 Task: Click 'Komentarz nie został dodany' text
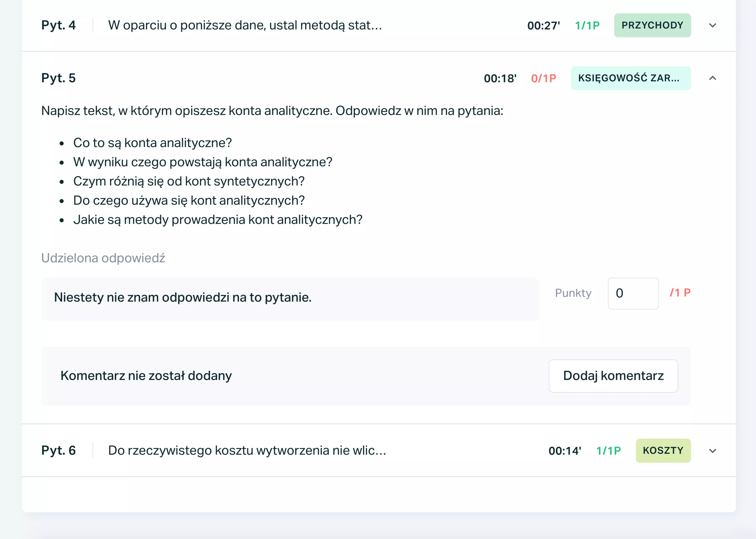click(x=146, y=376)
